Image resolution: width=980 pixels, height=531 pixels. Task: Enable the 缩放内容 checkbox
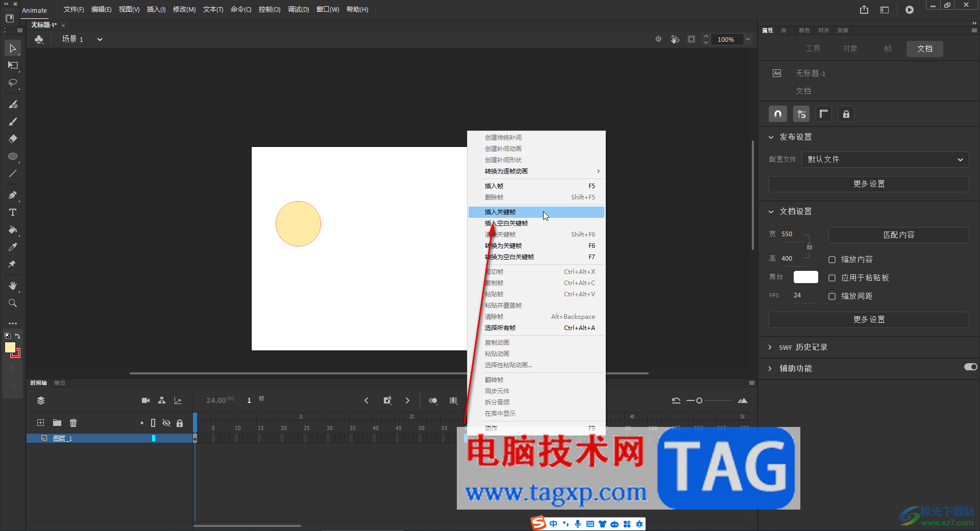pos(831,260)
